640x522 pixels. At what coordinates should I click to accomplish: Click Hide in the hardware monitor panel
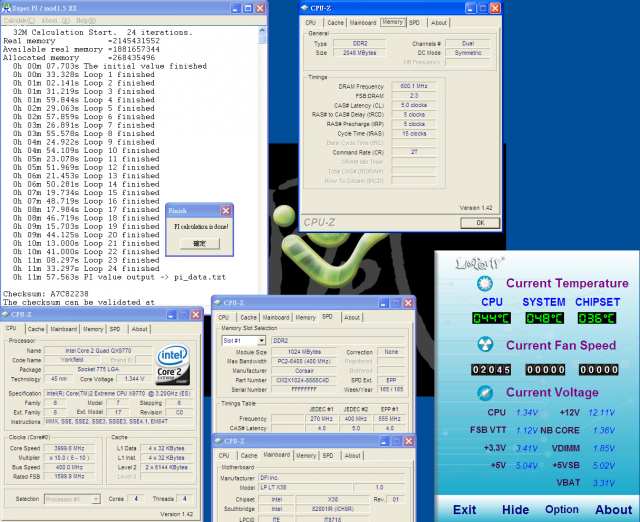(x=515, y=510)
